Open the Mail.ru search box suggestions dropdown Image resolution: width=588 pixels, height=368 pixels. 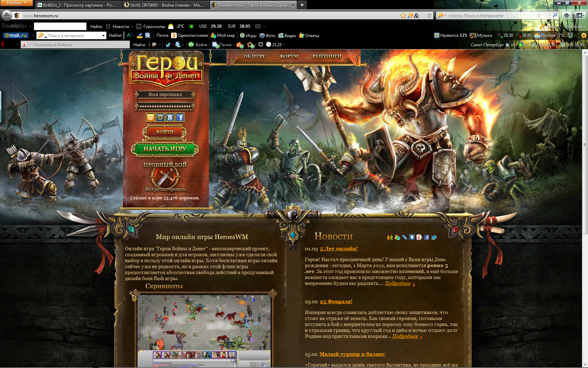[x=103, y=35]
